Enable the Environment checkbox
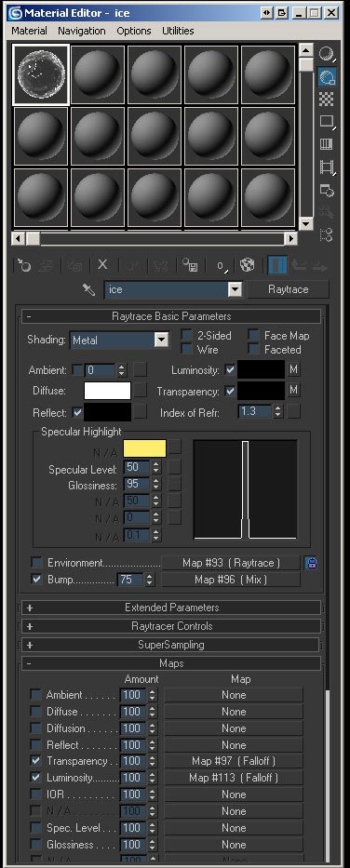 coord(36,563)
